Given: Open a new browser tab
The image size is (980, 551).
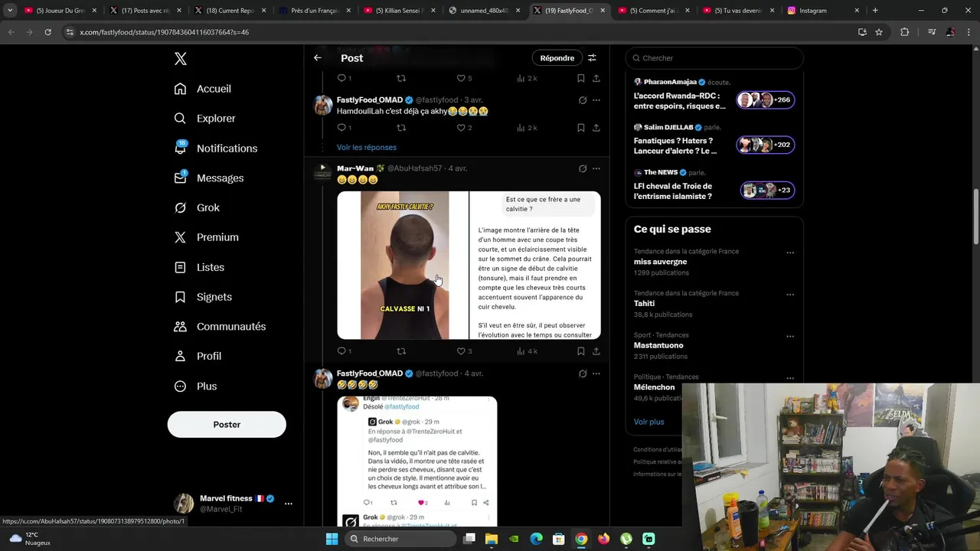Looking at the screenshot, I should click(875, 11).
